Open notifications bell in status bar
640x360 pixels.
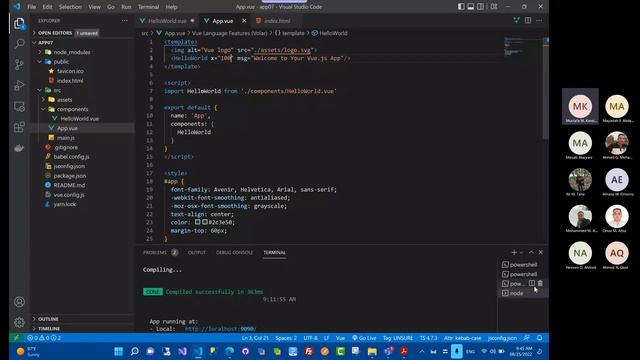540,338
